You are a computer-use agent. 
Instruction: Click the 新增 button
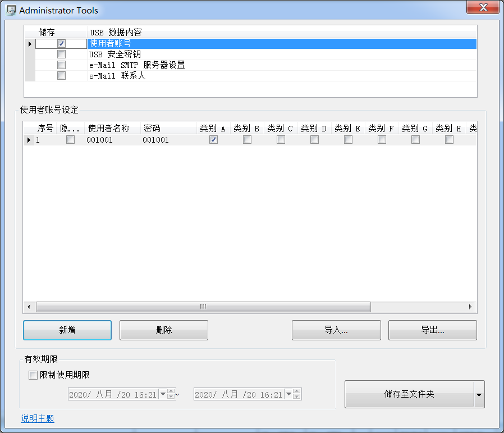coord(67,330)
